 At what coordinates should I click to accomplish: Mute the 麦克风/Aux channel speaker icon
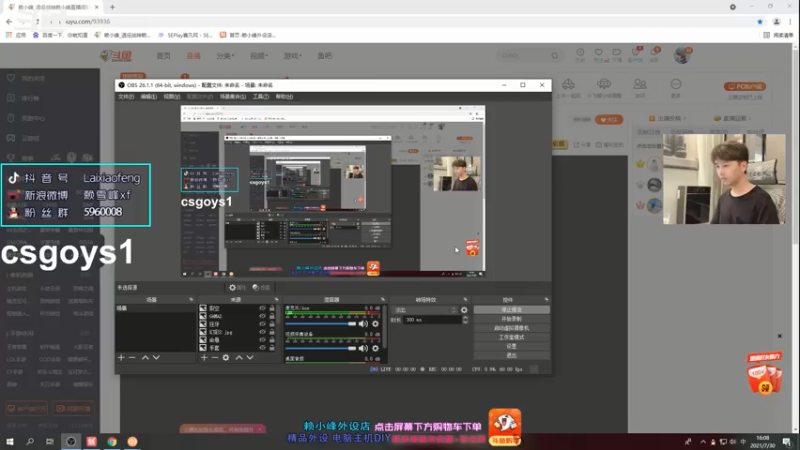[x=363, y=324]
